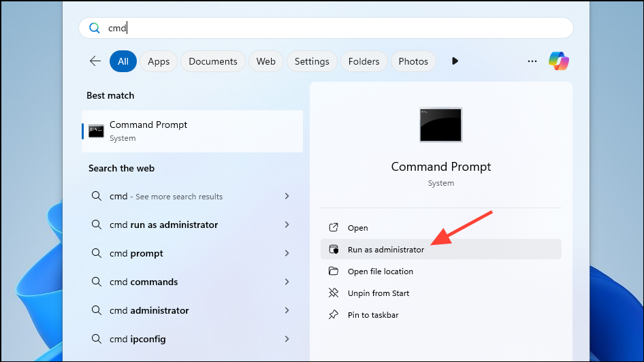Click magnifier icon next to cmd ipconfig suggestion
Screen dimensions: 644x362
97,339
